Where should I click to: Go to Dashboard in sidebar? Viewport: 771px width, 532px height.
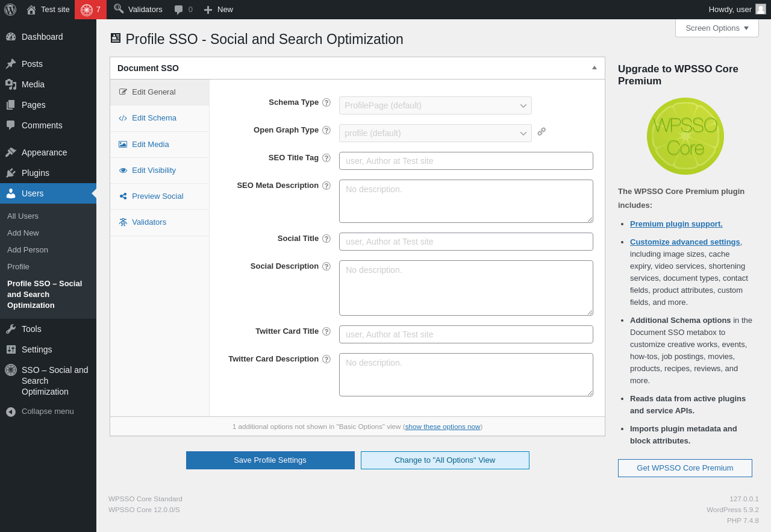48,37
